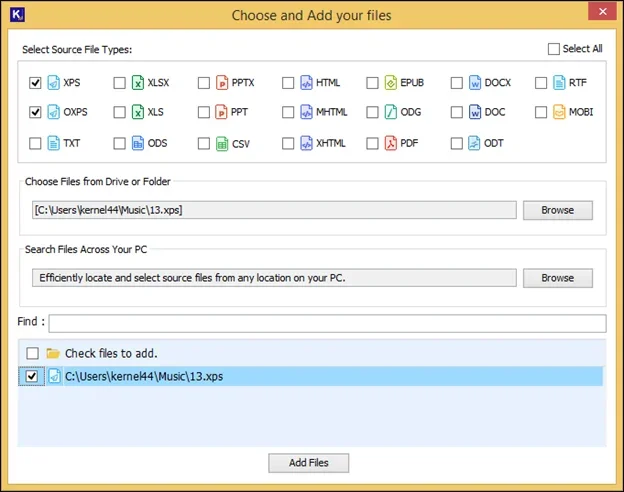Tick the ODS file type checkbox
The height and width of the screenshot is (492, 624).
click(119, 143)
